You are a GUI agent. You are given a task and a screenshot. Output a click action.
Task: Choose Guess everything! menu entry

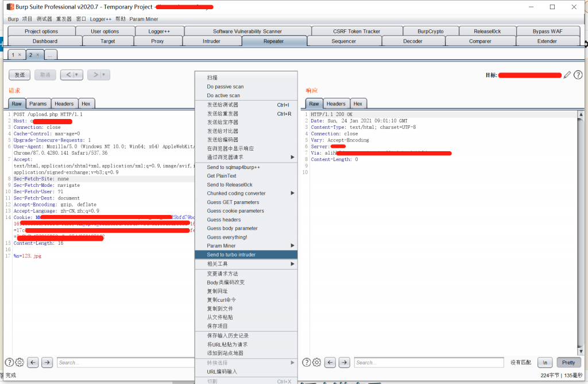click(x=246, y=237)
